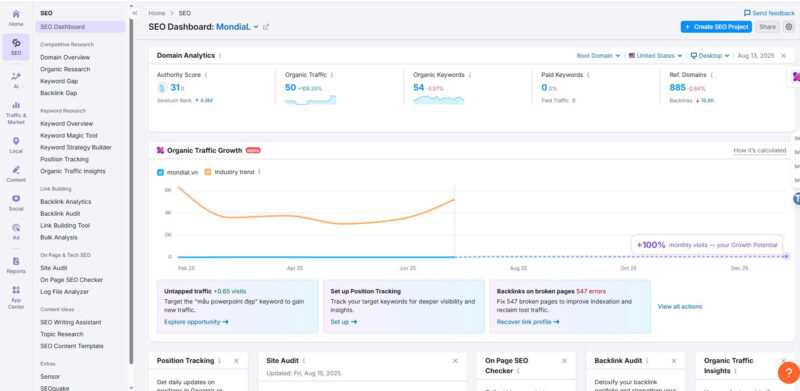Show info for Organic Keywords

[x=470, y=75]
